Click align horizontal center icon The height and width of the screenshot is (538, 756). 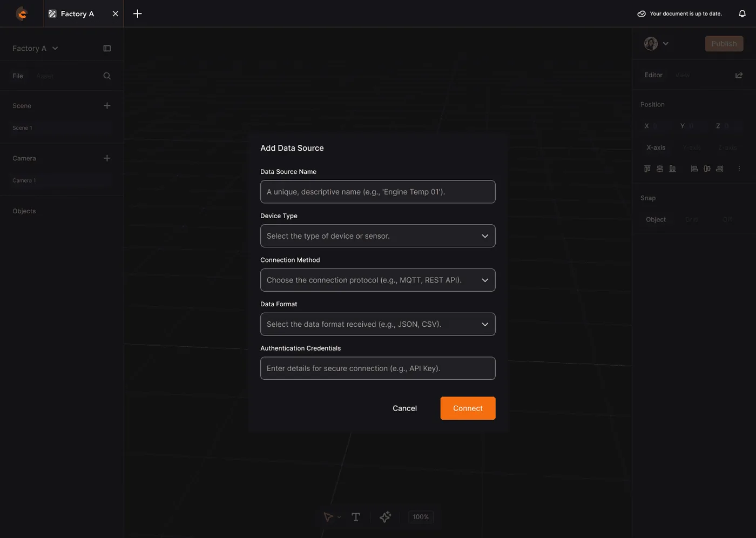(x=707, y=169)
